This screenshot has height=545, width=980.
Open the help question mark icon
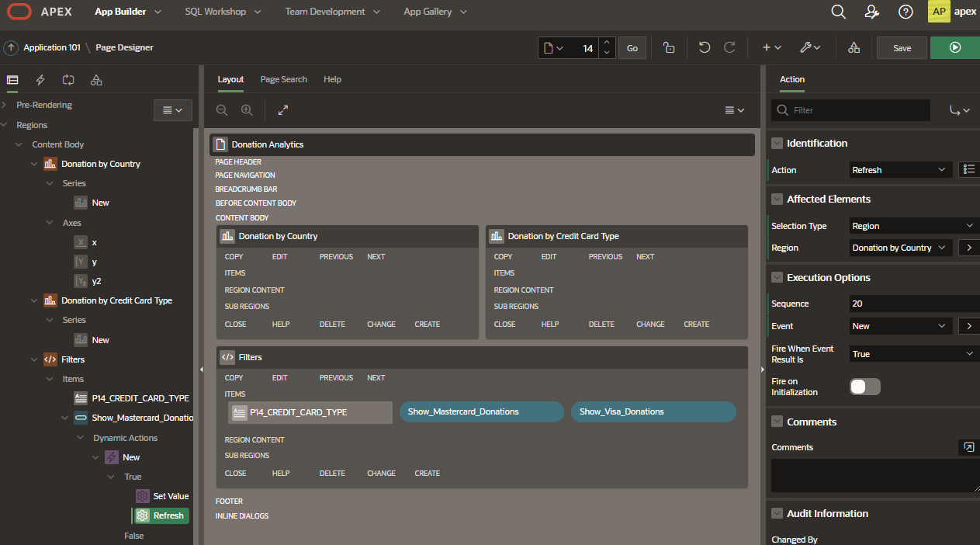(905, 12)
